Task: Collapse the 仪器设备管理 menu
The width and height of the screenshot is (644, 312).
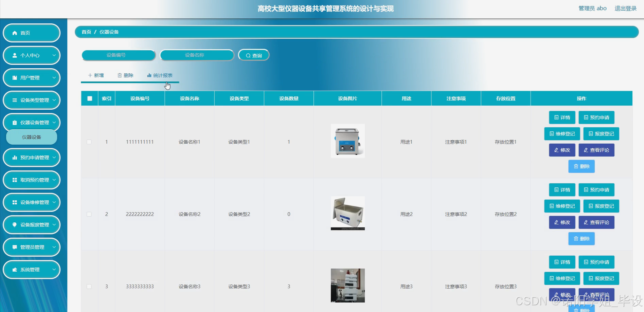Action: coord(31,123)
